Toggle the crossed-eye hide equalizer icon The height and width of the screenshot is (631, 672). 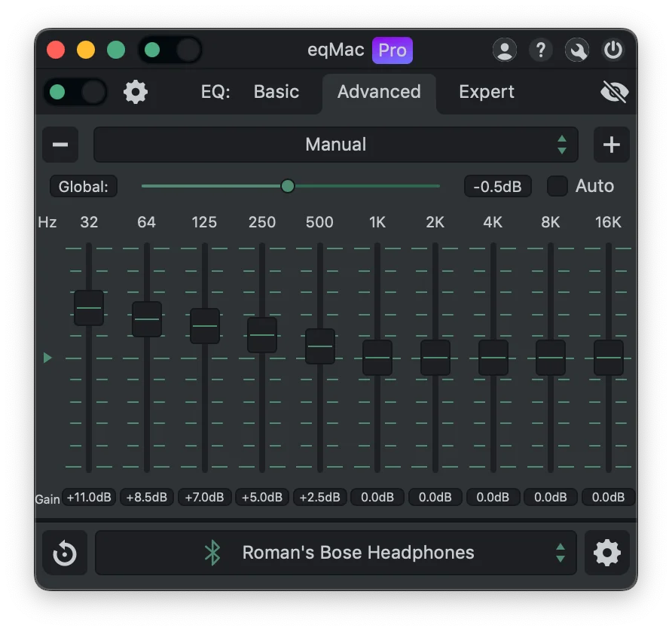pyautogui.click(x=614, y=92)
